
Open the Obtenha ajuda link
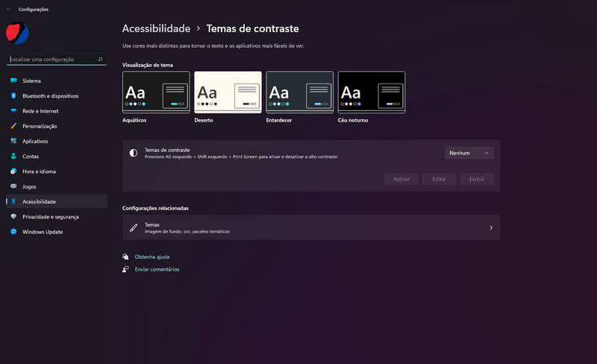click(152, 257)
